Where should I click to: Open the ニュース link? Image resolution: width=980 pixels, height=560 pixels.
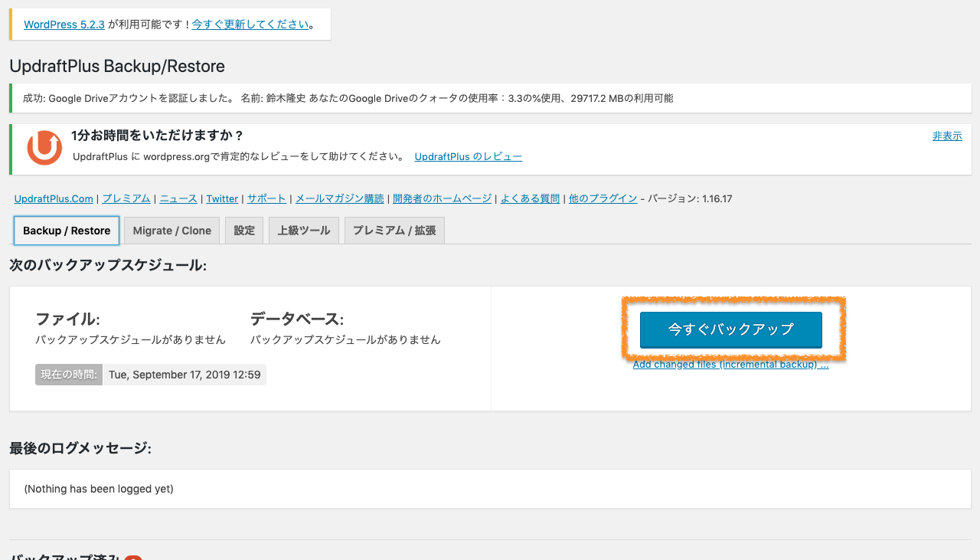click(x=178, y=199)
